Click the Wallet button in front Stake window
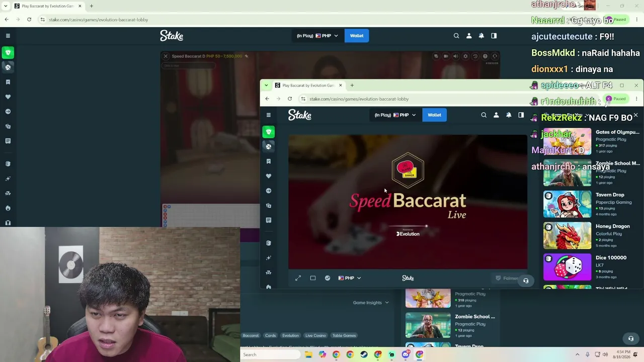The width and height of the screenshot is (644, 362). (x=434, y=115)
